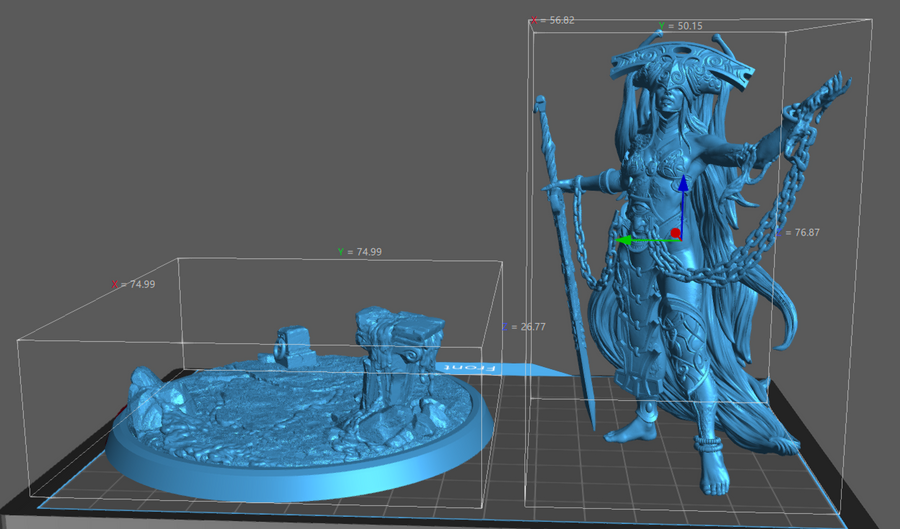Click the Z = 26.77 height label
The height and width of the screenshot is (529, 900).
524,327
